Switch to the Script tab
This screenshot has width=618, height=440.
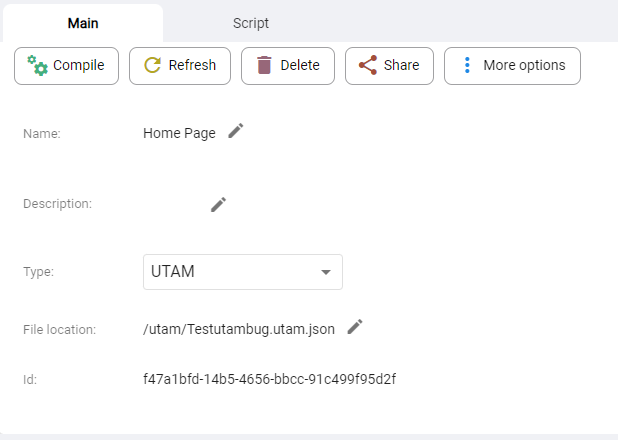pyautogui.click(x=251, y=23)
